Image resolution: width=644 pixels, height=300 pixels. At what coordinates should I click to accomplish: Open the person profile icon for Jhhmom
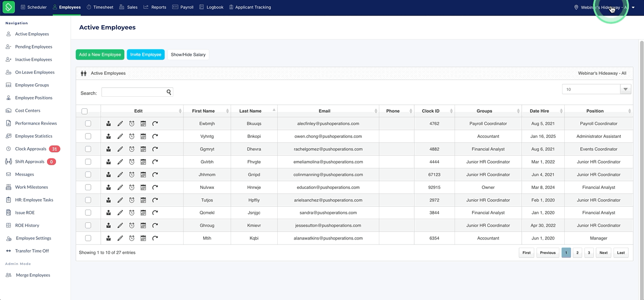pos(108,175)
